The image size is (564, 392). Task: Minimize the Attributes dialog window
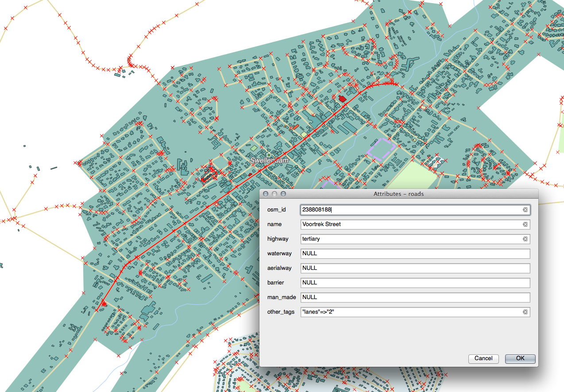pos(274,194)
